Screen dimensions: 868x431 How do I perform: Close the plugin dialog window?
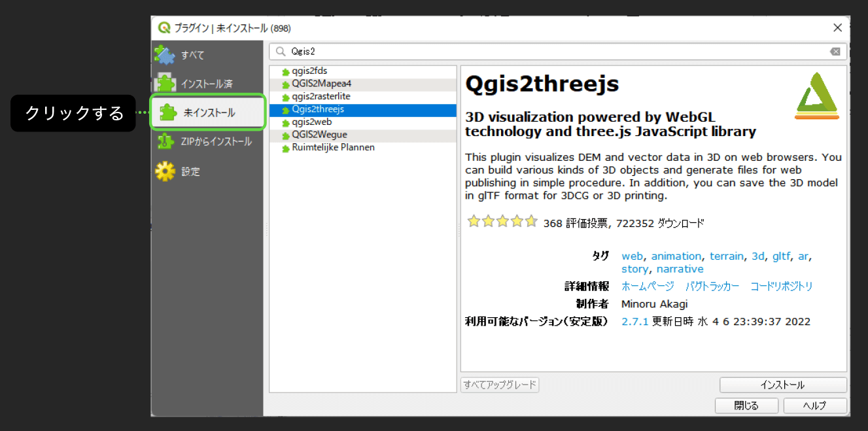(x=837, y=27)
